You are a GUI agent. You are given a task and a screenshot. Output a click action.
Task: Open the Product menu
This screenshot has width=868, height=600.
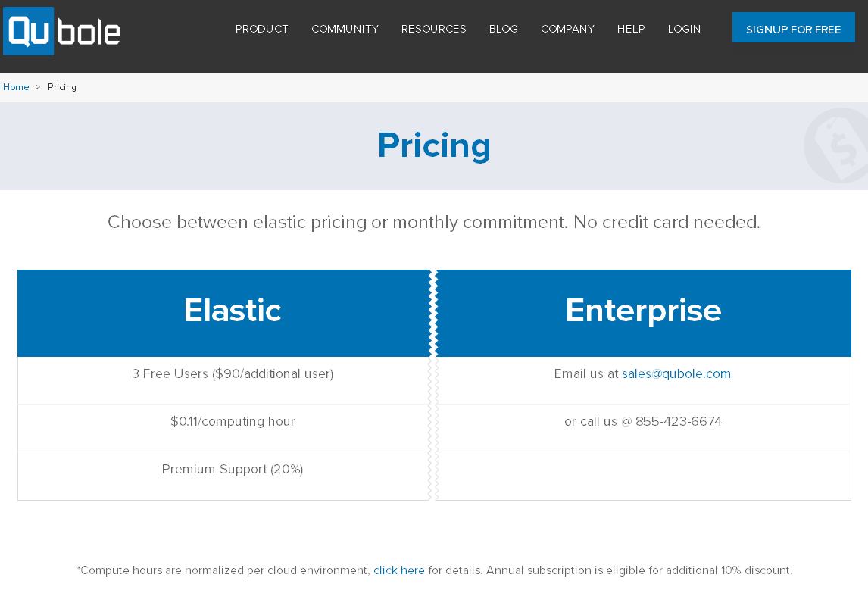click(262, 29)
